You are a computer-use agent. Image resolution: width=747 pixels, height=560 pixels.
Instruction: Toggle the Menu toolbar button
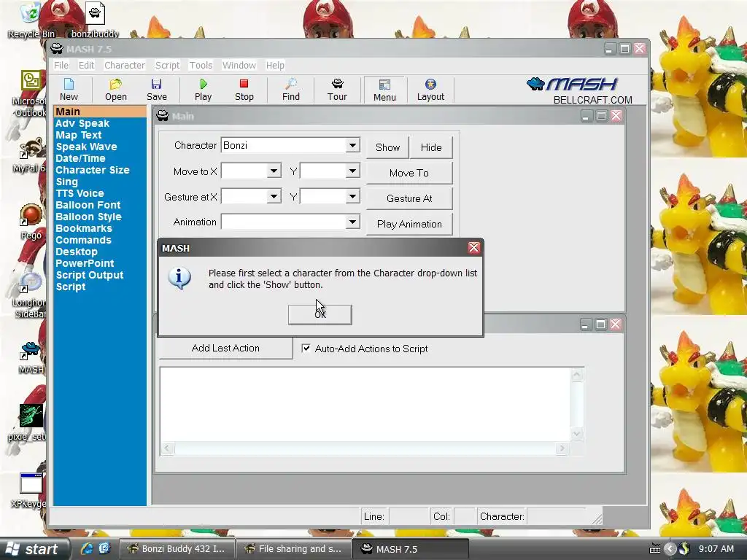(384, 90)
